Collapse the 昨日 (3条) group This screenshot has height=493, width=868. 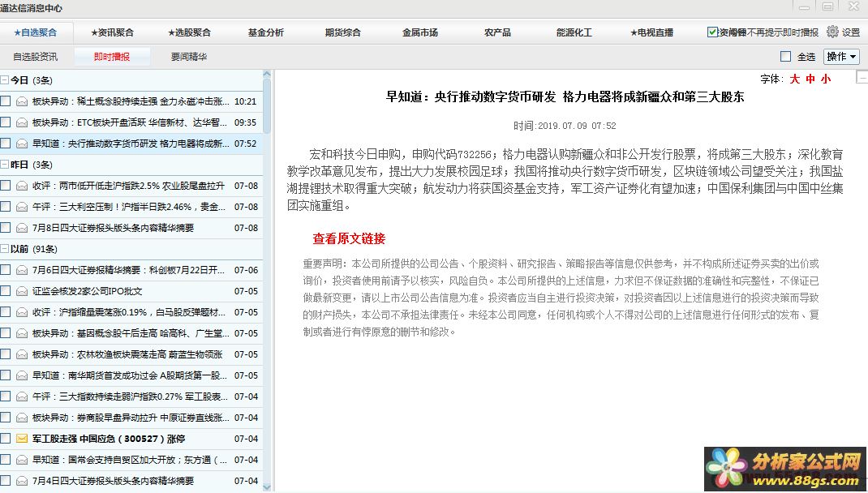click(4, 165)
